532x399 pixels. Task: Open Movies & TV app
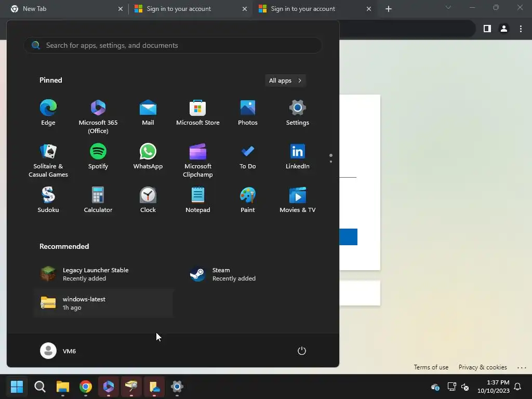point(298,200)
